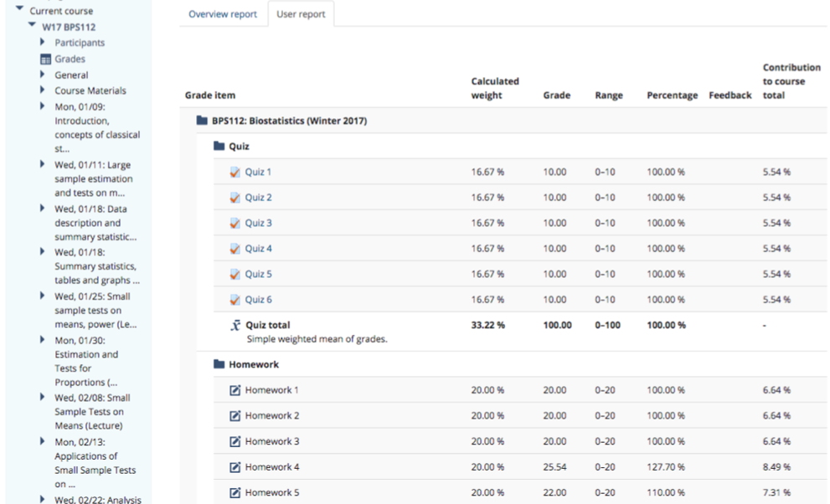The height and width of the screenshot is (504, 830).
Task: Click the Quiz 4 quiz icon
Action: point(235,249)
